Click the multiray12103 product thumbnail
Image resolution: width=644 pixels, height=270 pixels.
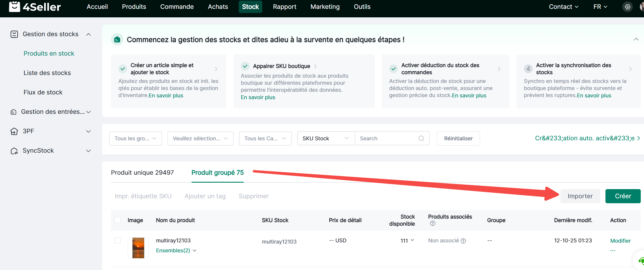point(138,248)
